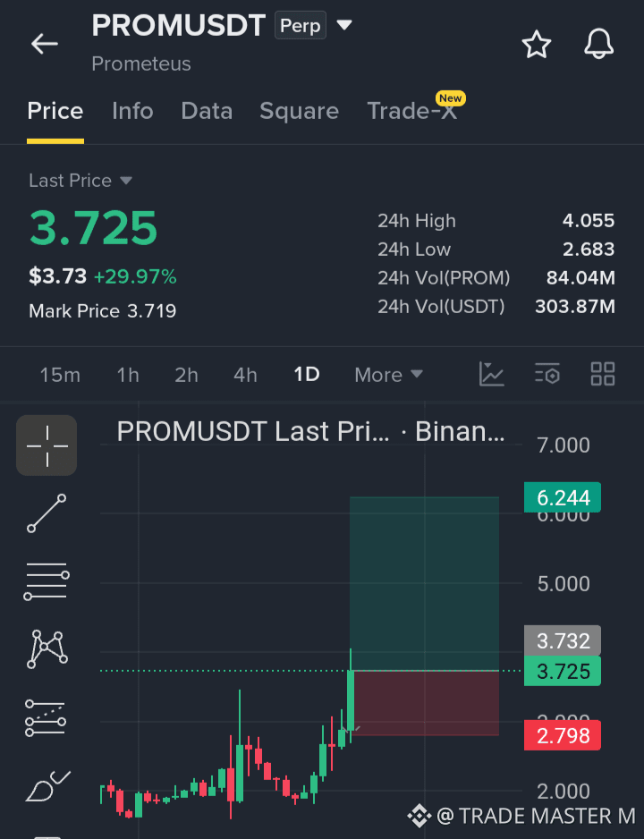The image size is (644, 839).
Task: Click the 24h Vol(USDT) value 303.87M
Action: coord(575,306)
